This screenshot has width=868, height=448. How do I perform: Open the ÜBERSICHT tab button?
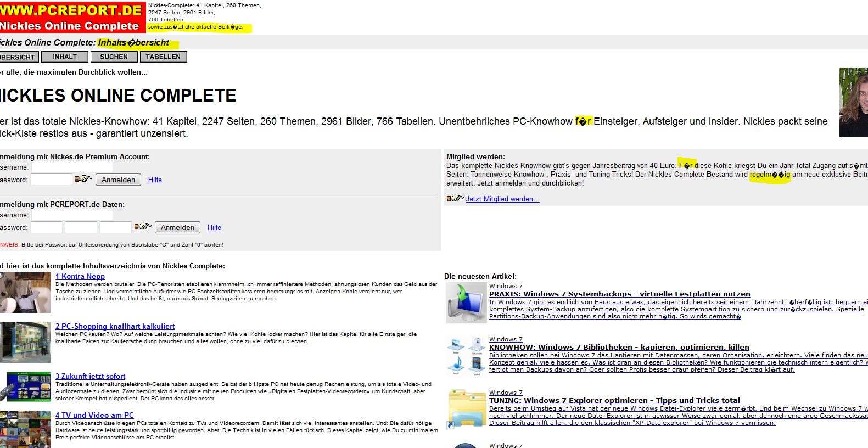19,57
